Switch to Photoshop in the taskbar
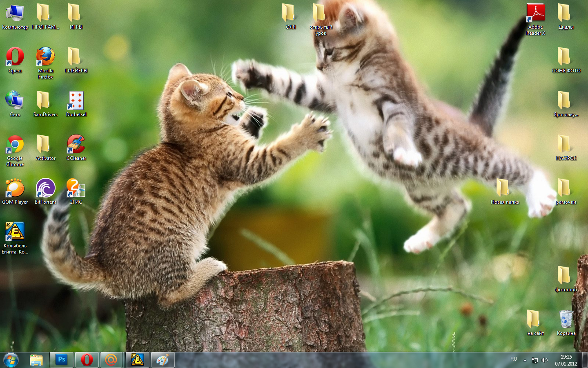Screen dimensions: 588x368 [62, 360]
